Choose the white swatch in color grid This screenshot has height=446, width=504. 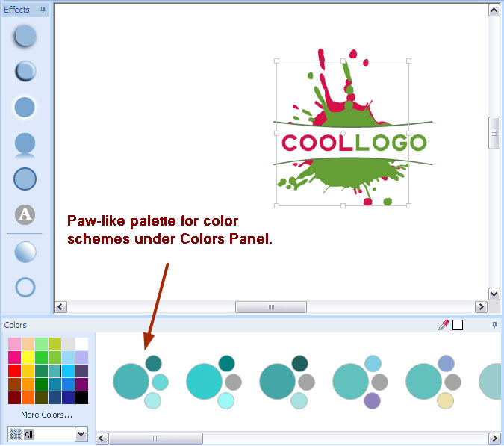(81, 344)
